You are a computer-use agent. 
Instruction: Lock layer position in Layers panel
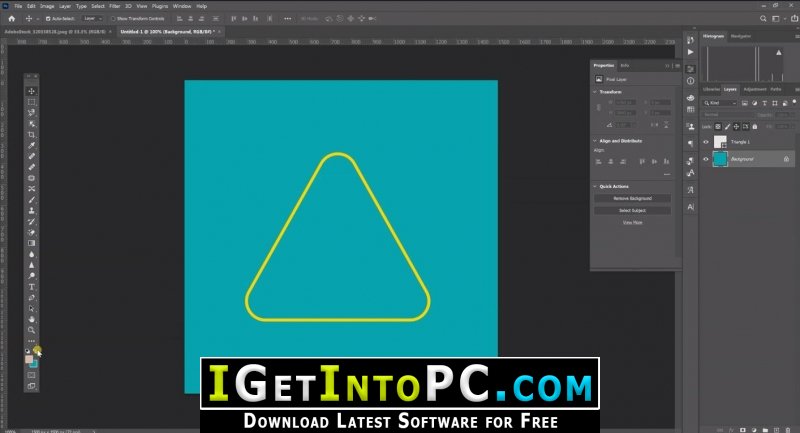pyautogui.click(x=736, y=126)
